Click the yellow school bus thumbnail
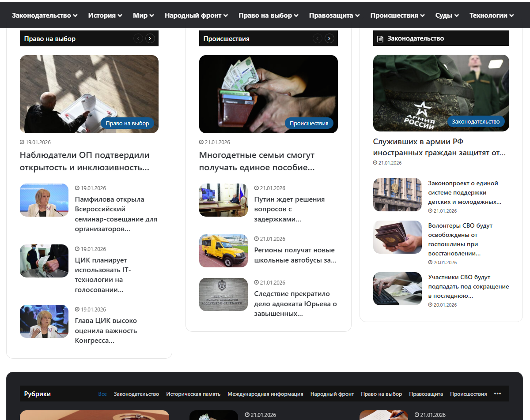Viewport: 530px width, 420px height. (223, 251)
